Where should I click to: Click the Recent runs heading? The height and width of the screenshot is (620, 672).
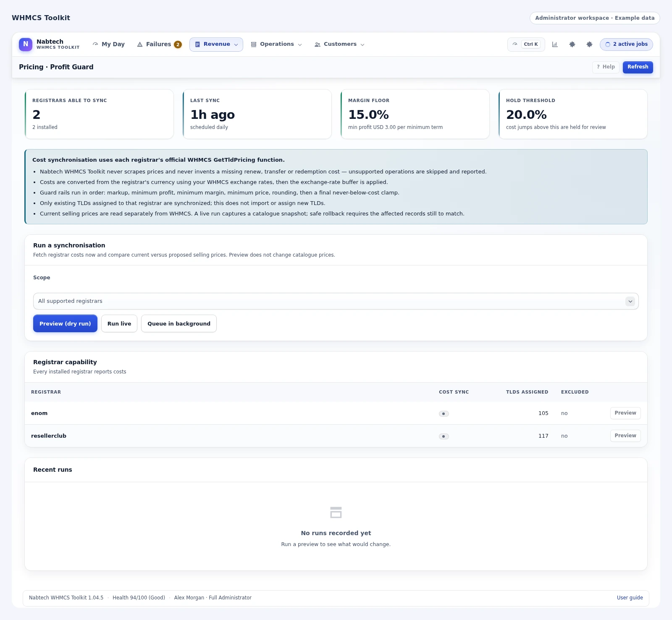(x=52, y=470)
